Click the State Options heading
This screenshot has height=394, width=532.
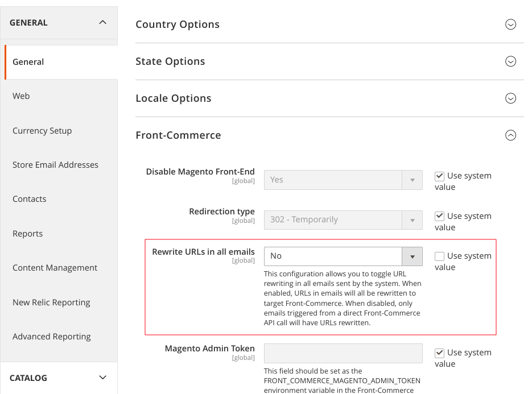tap(170, 61)
